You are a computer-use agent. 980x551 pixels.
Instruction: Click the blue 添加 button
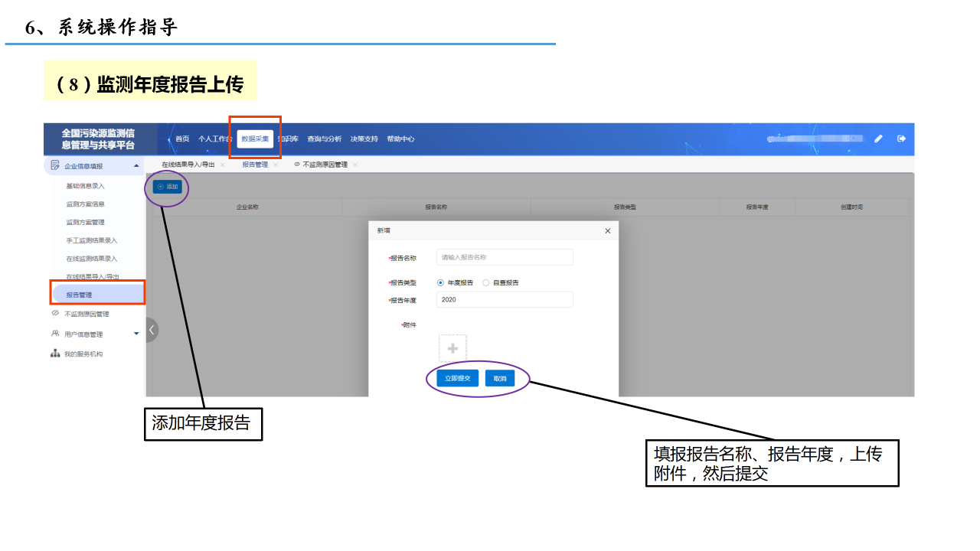(167, 187)
